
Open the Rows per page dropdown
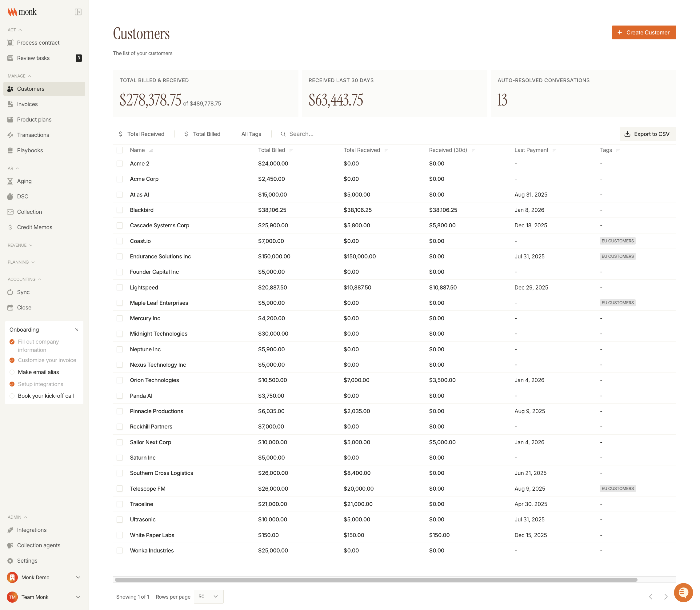(x=208, y=596)
